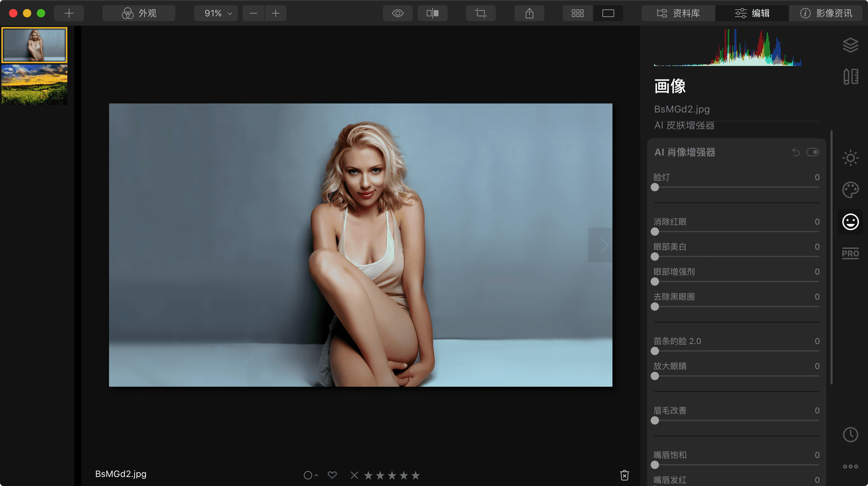Screen dimensions: 868x486
Task: Click the 脸灯 slider handle
Action: point(655,187)
